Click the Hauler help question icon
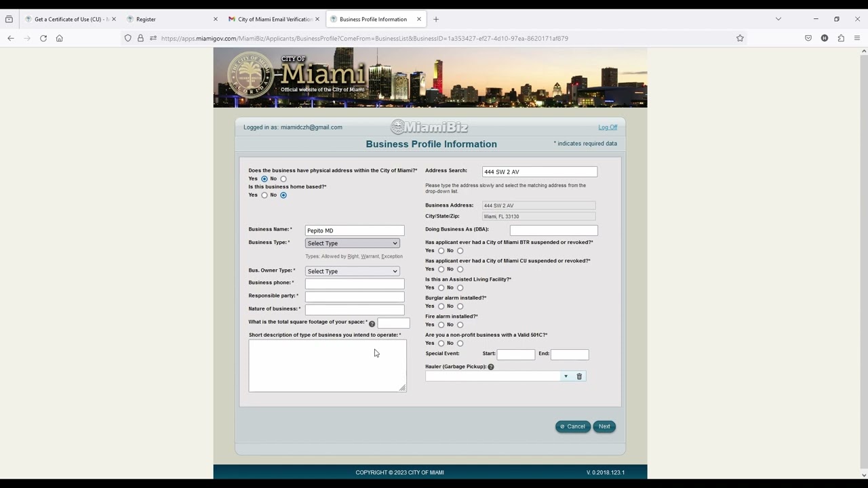The image size is (868, 488). coord(491,367)
